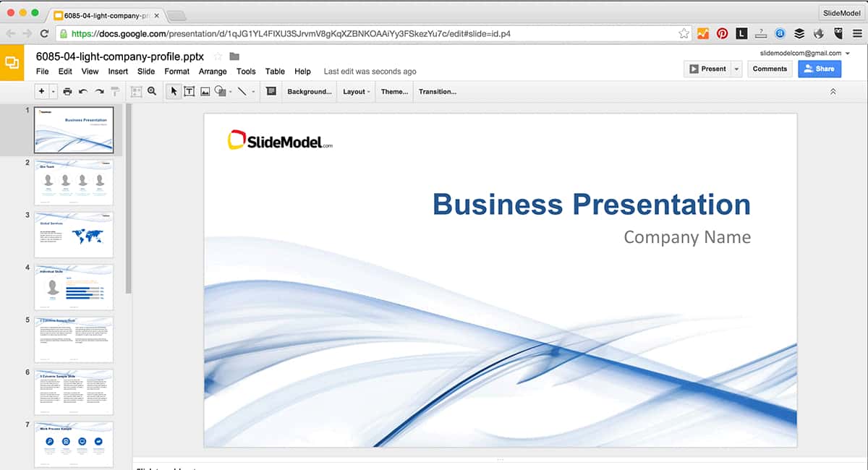Select slide 1 thumbnail Business Presentation
868x470 pixels.
click(x=74, y=130)
